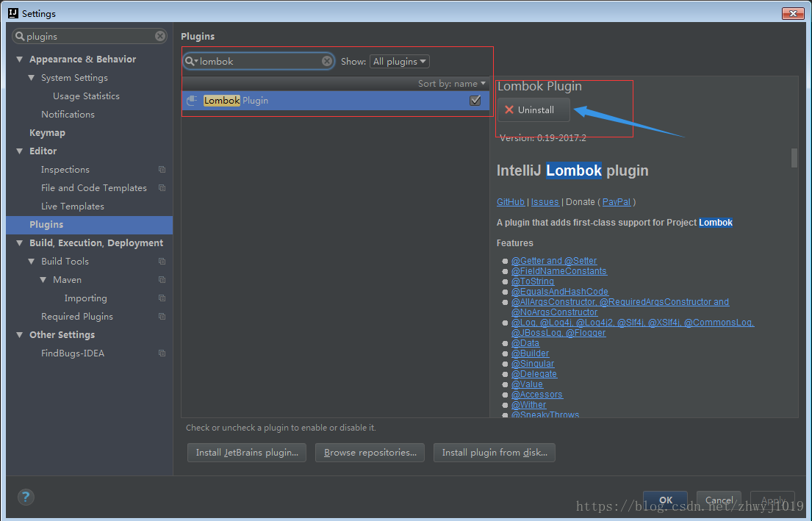This screenshot has width=812, height=521.
Task: Open the @EqualsAndHashCode link
Action: point(560,292)
